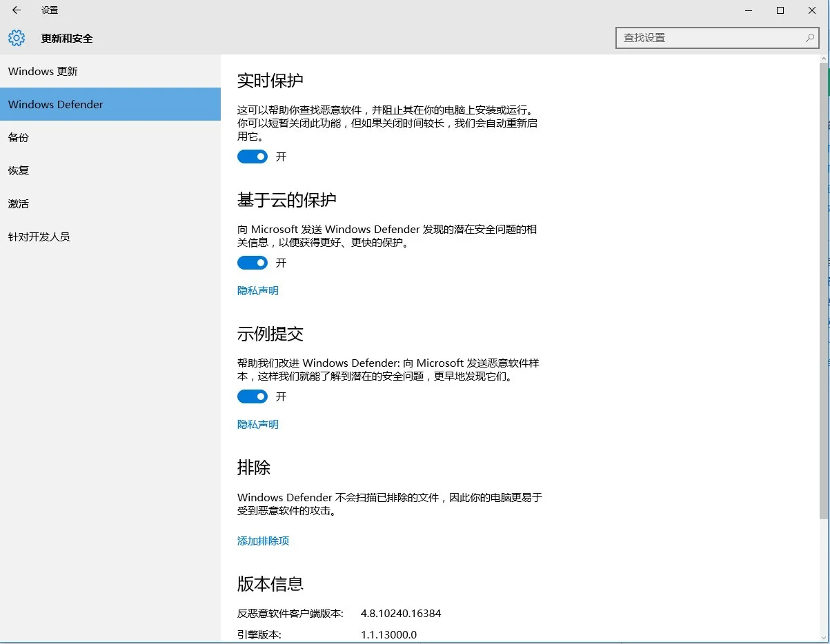Stay on the Windows Defender page
The width and height of the screenshot is (830, 644).
click(55, 104)
